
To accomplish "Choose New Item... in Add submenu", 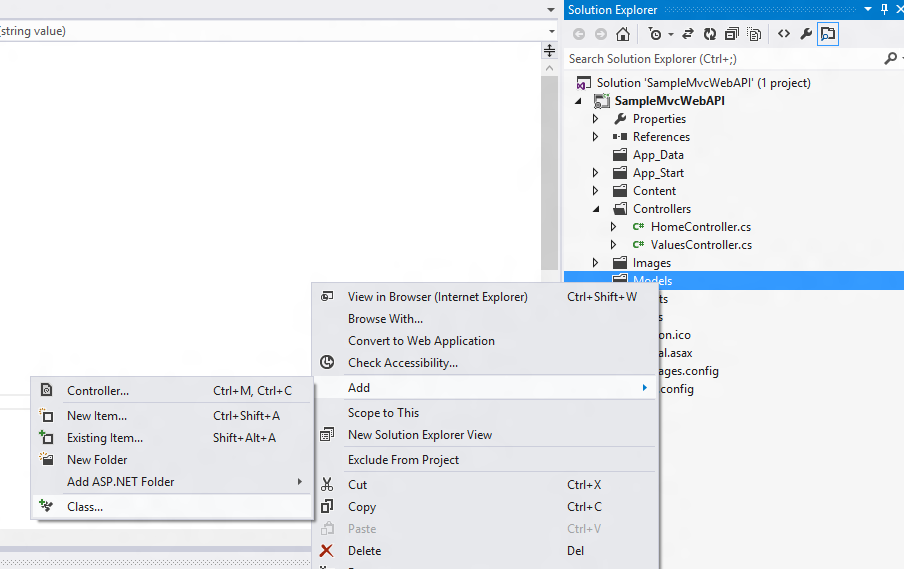I will [x=172, y=416].
